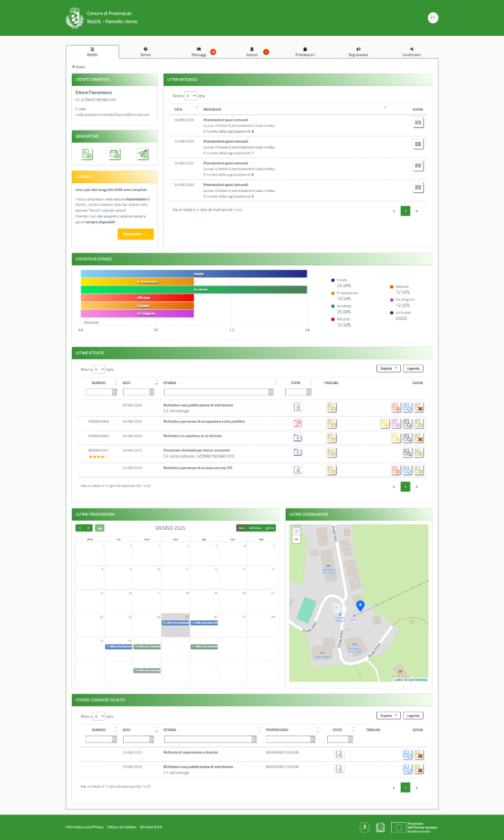The image size is (504, 840).
Task: Click Legenda button in Ultime Attività
Action: tap(414, 369)
